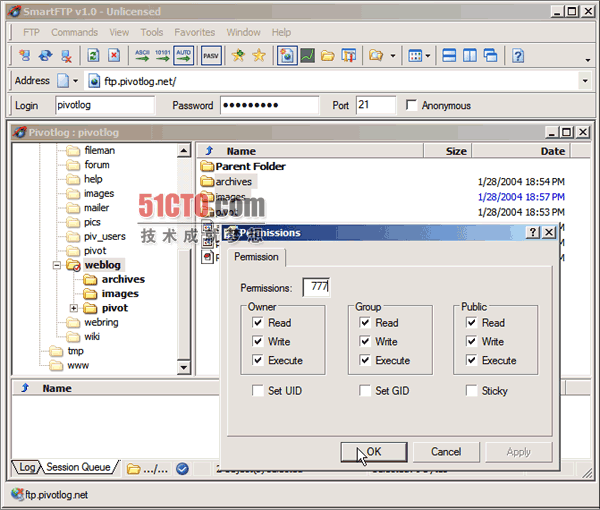The image size is (600, 510).
Task: Click the Help question mark toolbar icon
Action: coord(518,56)
